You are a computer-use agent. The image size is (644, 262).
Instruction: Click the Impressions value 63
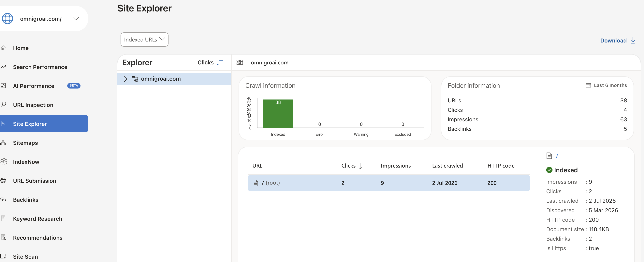623,120
